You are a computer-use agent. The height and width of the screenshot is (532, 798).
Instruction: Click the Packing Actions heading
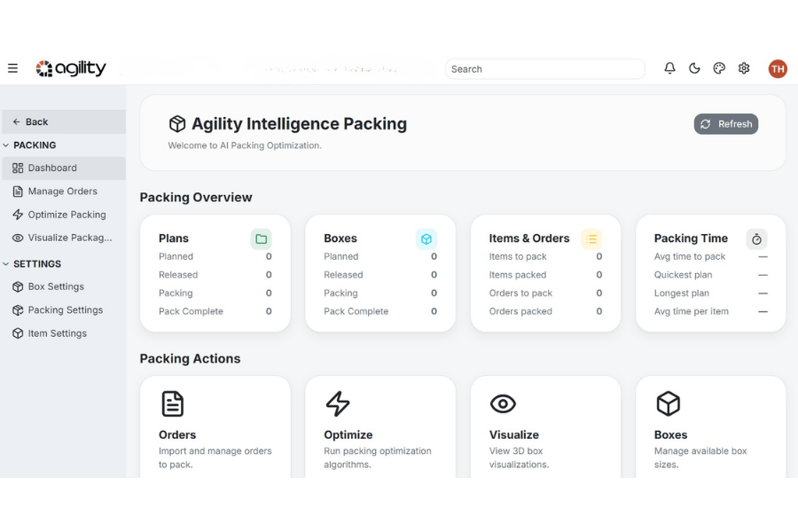[190, 359]
